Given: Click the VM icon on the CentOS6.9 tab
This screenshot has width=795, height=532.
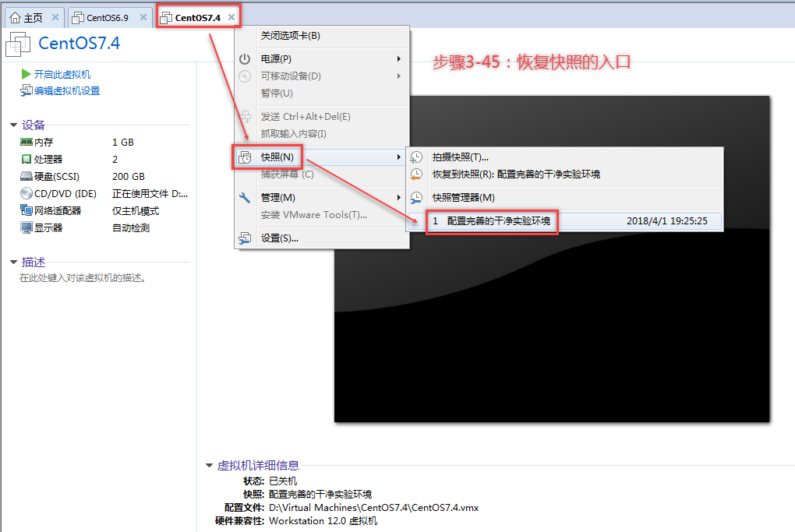Looking at the screenshot, I should click(x=78, y=18).
